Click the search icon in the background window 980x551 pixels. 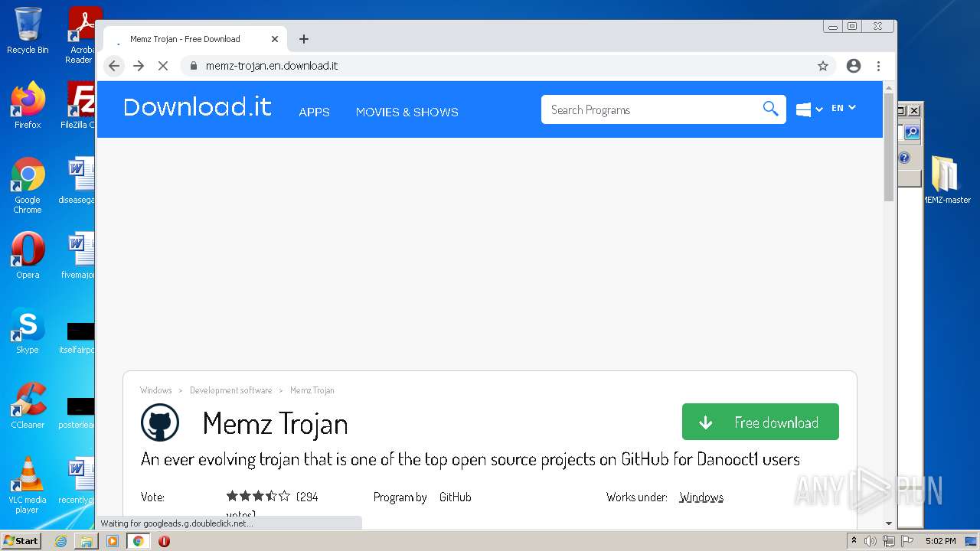[911, 132]
